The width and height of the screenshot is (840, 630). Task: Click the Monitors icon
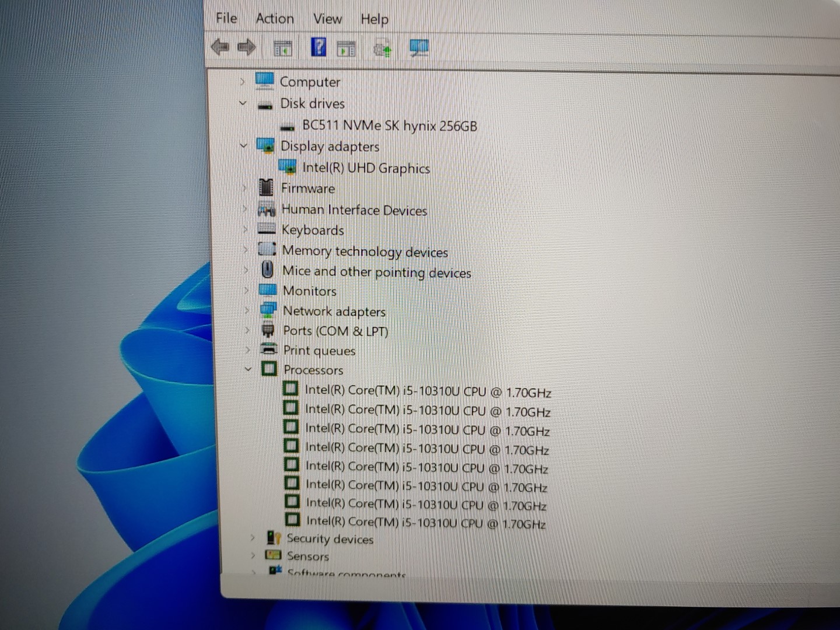(268, 289)
